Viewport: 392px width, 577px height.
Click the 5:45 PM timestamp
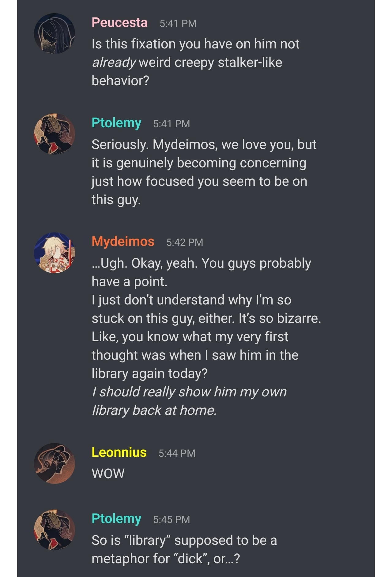point(171,520)
